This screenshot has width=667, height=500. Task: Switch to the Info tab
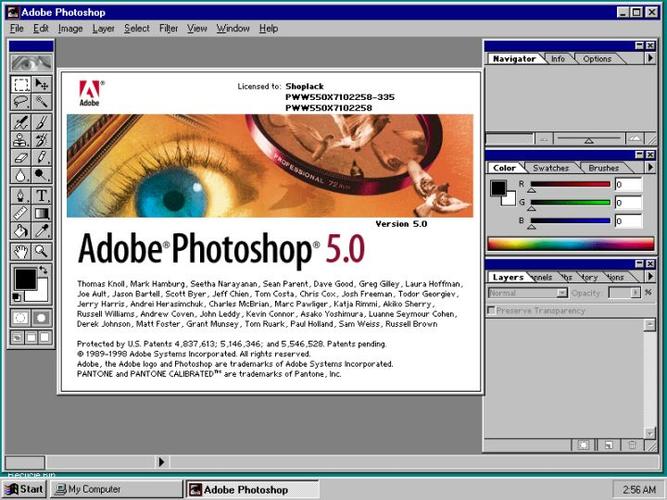pyautogui.click(x=558, y=59)
